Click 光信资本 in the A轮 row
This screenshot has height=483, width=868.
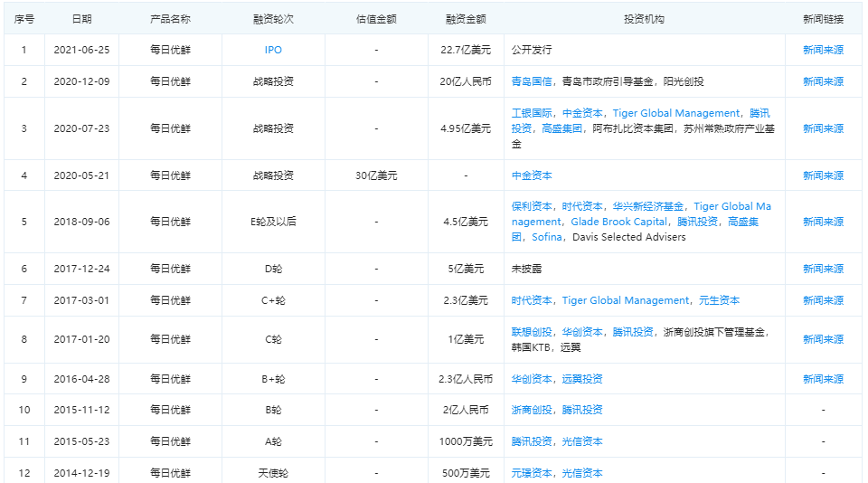click(583, 441)
